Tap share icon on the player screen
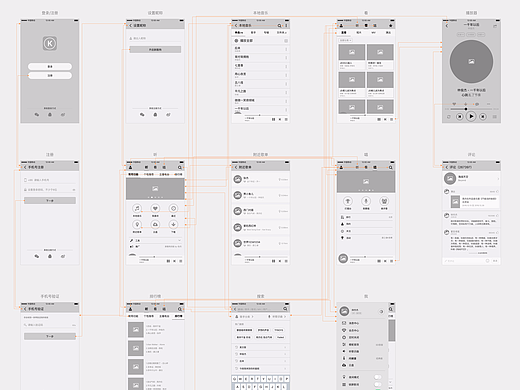 pyautogui.click(x=495, y=26)
